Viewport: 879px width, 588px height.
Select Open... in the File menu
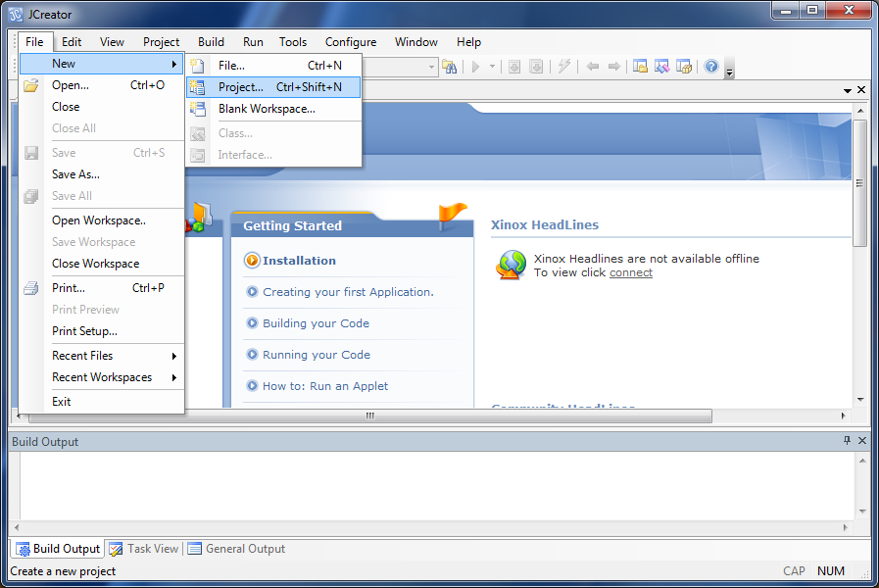[x=102, y=85]
